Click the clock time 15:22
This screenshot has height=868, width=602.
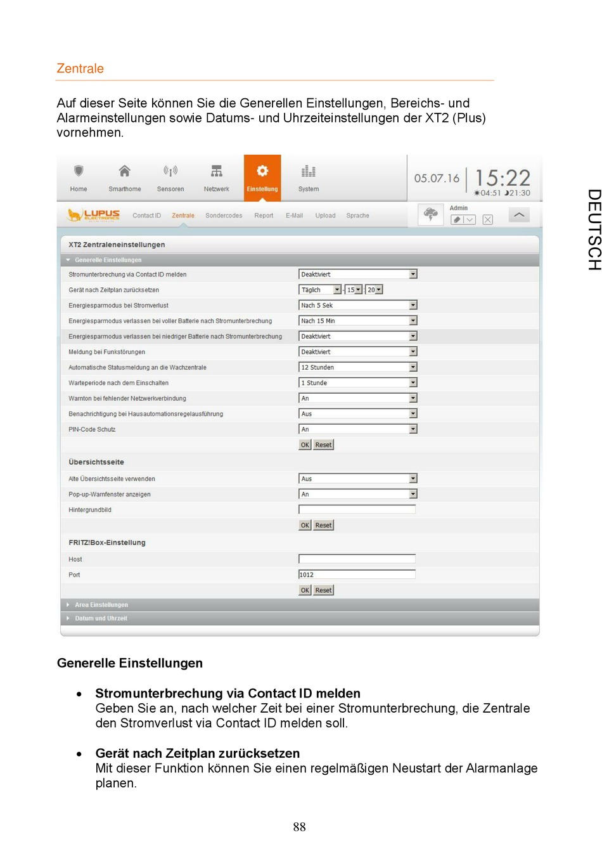[503, 178]
